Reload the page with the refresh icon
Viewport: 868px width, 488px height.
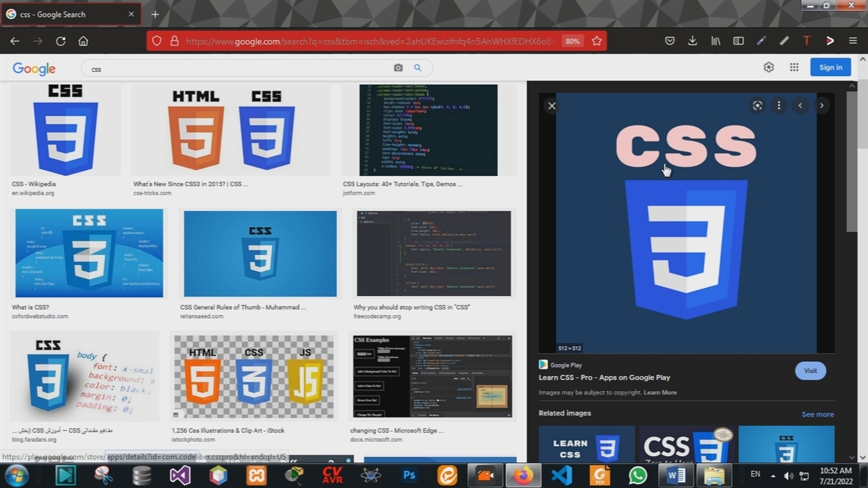pyautogui.click(x=60, y=41)
